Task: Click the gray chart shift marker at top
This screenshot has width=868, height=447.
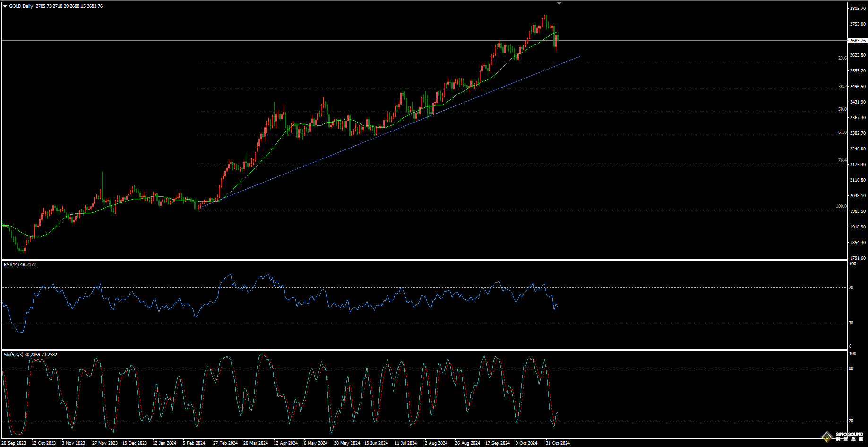Action: tap(559, 3)
